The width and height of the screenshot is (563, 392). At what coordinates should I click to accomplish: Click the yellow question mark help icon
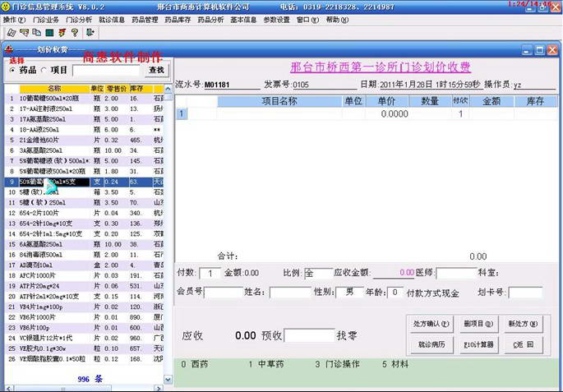click(x=75, y=33)
